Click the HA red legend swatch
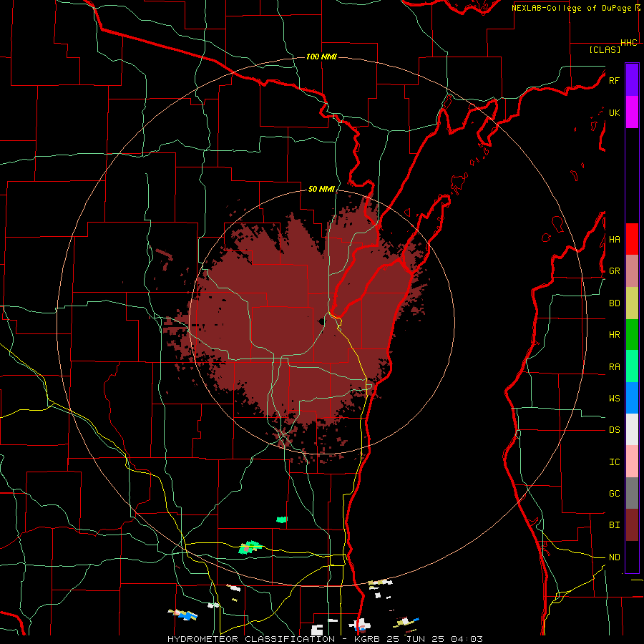The width and height of the screenshot is (644, 644). pos(632,239)
